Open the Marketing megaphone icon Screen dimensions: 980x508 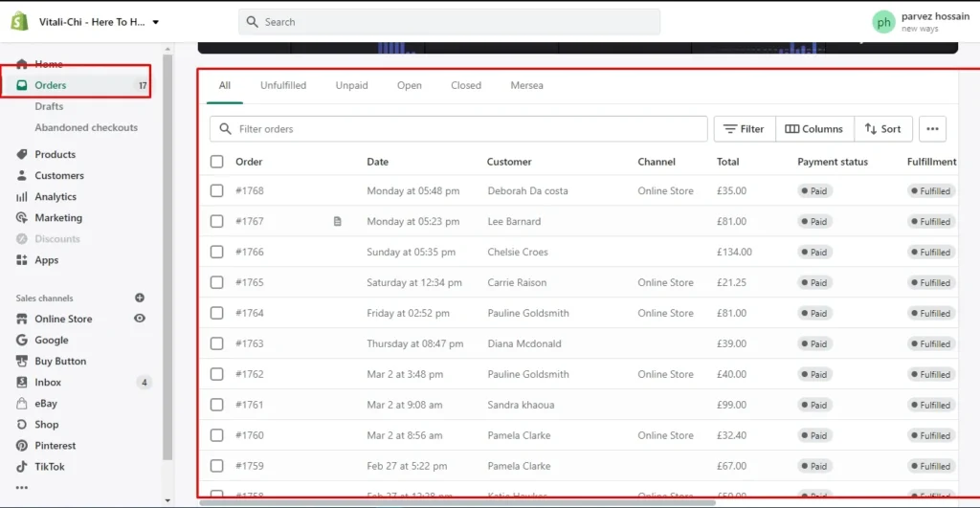coord(22,217)
